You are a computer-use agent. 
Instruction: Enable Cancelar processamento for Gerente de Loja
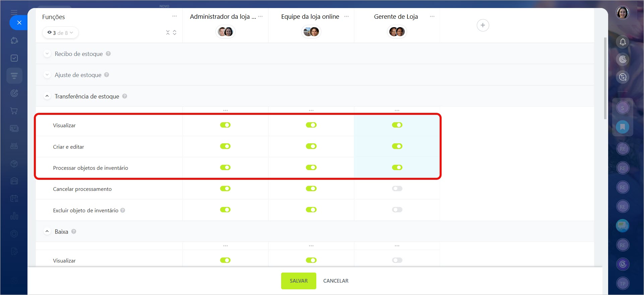pos(397,189)
